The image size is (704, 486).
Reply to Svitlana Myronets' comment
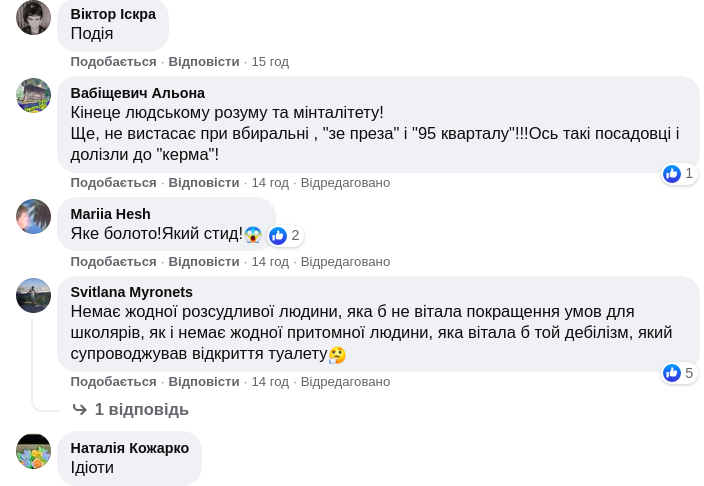point(204,381)
